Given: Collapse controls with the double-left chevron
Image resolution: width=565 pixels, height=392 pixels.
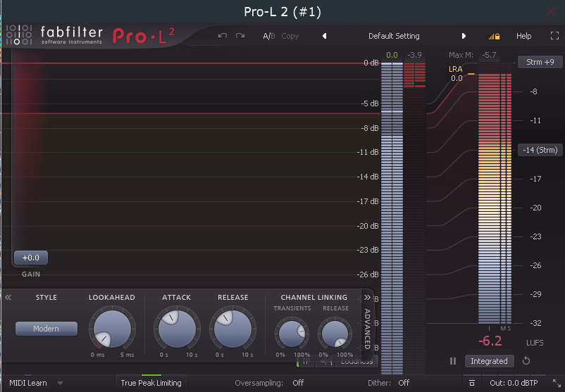Looking at the screenshot, I should point(8,297).
